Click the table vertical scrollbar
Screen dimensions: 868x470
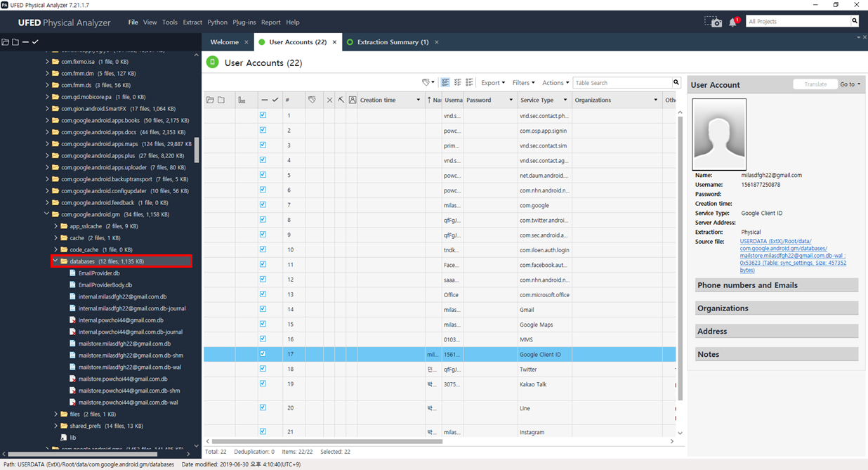[x=680, y=259]
